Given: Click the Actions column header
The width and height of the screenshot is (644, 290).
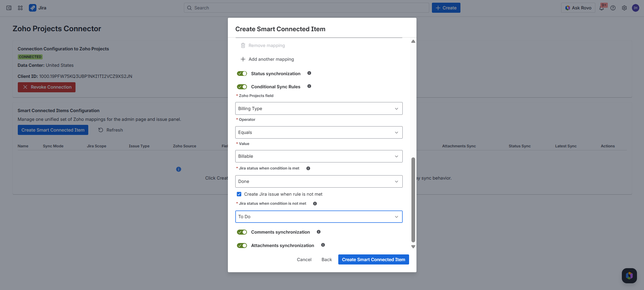Looking at the screenshot, I should [x=608, y=146].
